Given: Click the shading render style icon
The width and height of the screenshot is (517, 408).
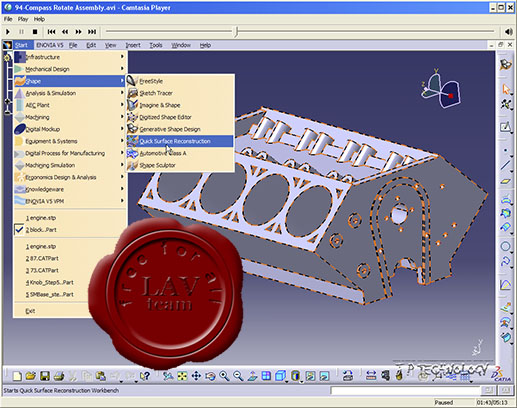Looking at the screenshot, I should [296, 376].
